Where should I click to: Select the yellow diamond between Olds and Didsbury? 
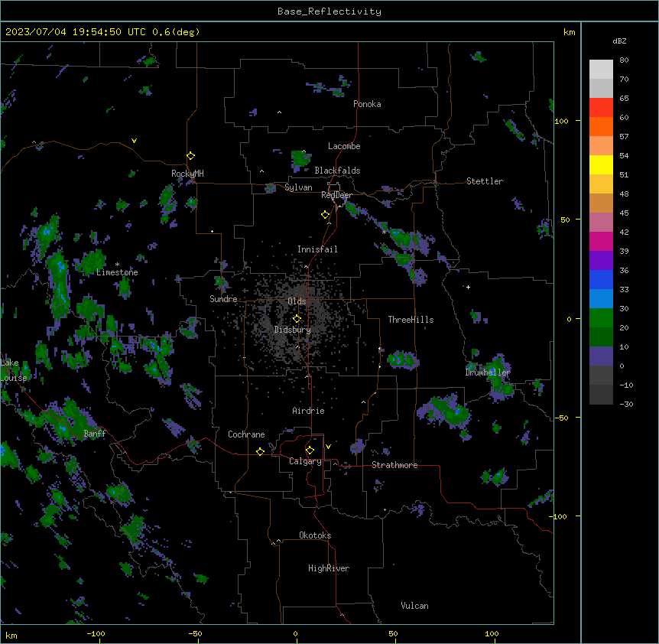297,319
